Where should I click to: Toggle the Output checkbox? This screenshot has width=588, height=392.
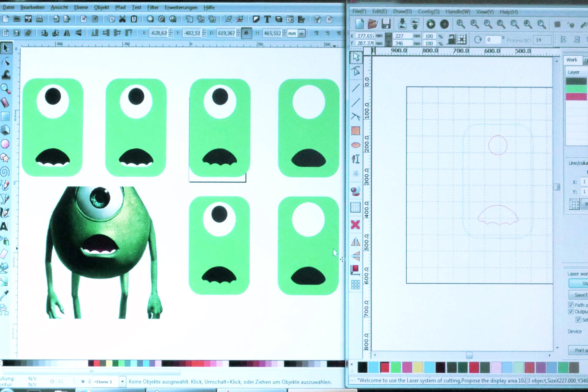point(571,312)
